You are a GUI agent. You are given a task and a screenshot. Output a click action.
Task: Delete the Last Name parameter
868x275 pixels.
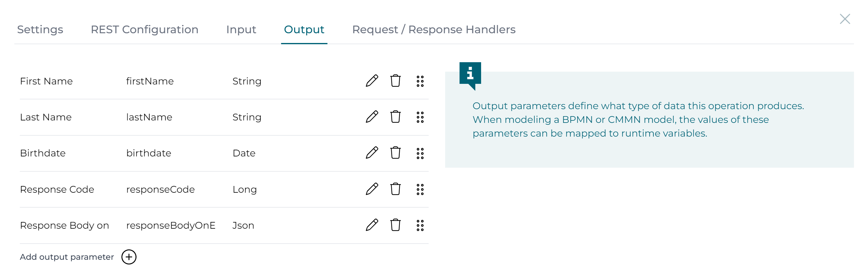[395, 117]
